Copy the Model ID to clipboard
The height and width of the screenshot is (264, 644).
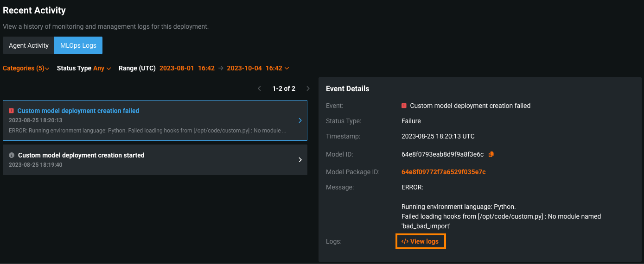pyautogui.click(x=491, y=154)
